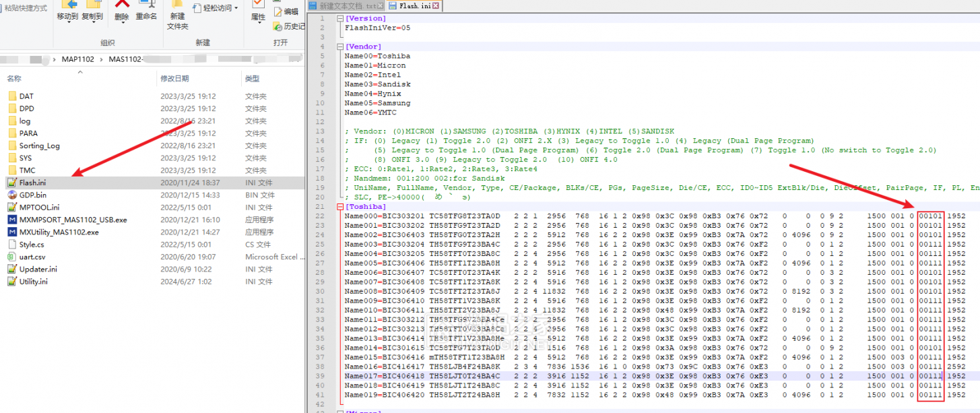This screenshot has width=980, height=413.
Task: Click the [Toshiba] section header text
Action: coord(364,207)
